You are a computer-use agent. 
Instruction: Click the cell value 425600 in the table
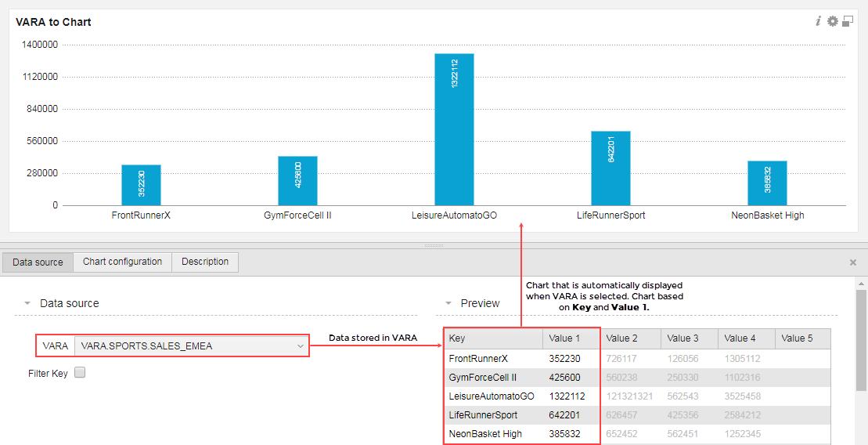[564, 378]
